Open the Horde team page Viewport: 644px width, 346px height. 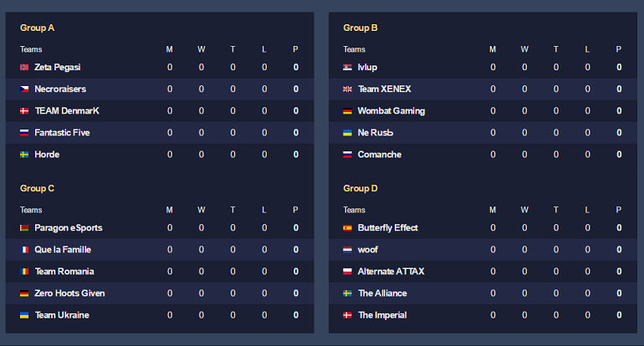(x=47, y=155)
